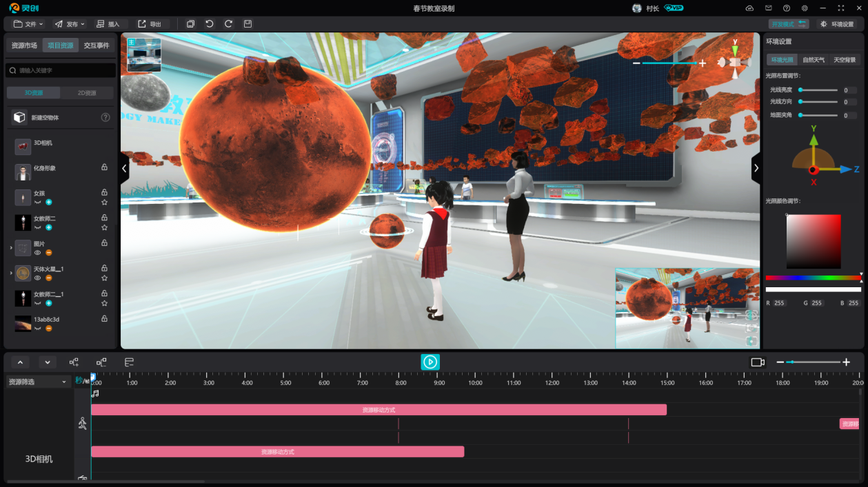
Task: Open the 资源筛选 dropdown in timeline
Action: click(x=37, y=382)
